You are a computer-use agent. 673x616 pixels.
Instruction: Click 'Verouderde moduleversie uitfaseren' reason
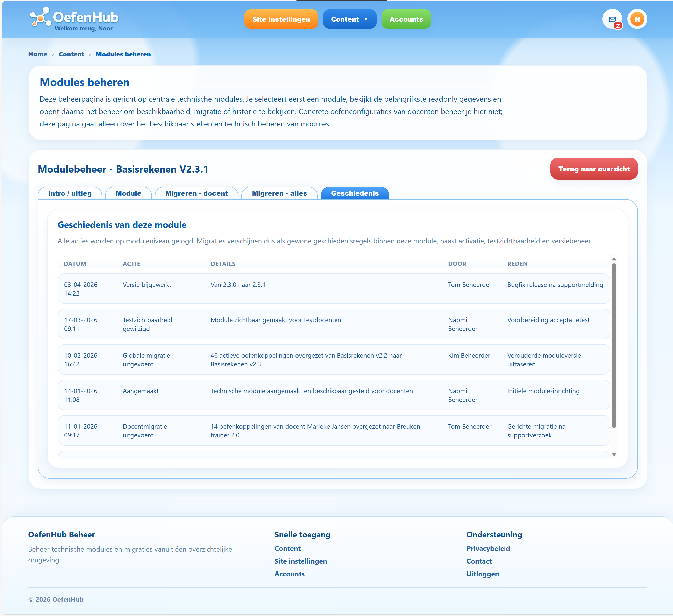pyautogui.click(x=544, y=360)
